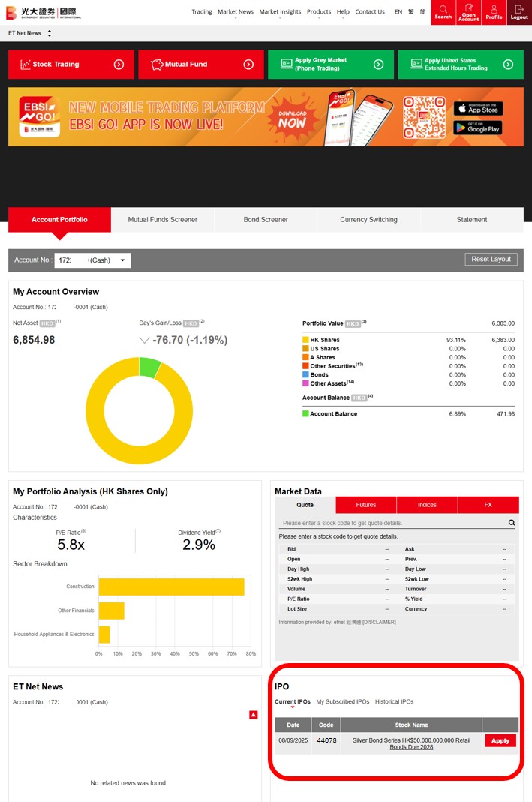Screen dimensions: 532x802
Task: Click the Google Play download badge
Action: click(478, 128)
